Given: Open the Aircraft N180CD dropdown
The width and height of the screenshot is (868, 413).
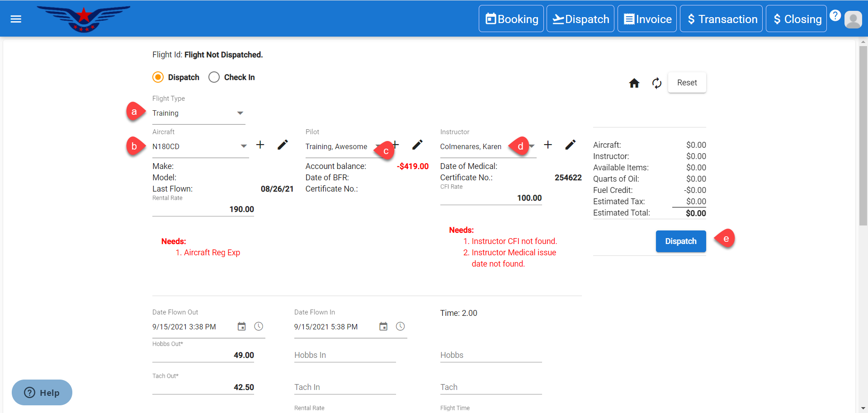Looking at the screenshot, I should [244, 146].
